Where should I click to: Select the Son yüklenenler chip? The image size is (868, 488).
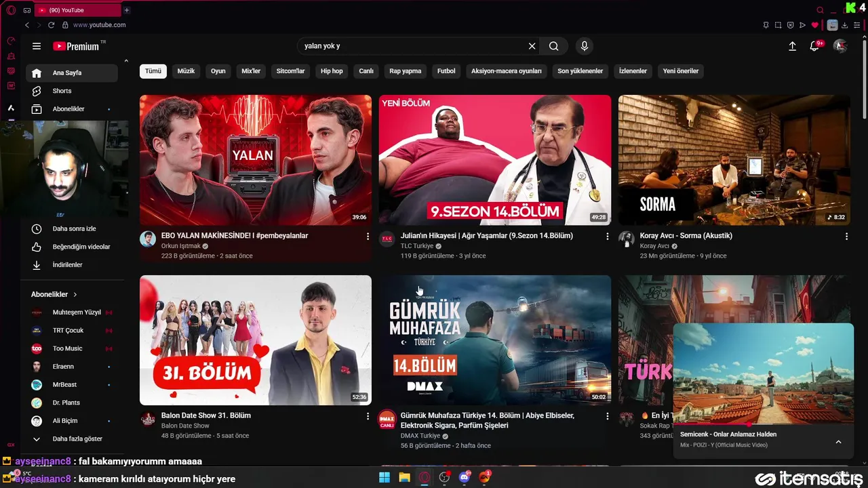(580, 71)
